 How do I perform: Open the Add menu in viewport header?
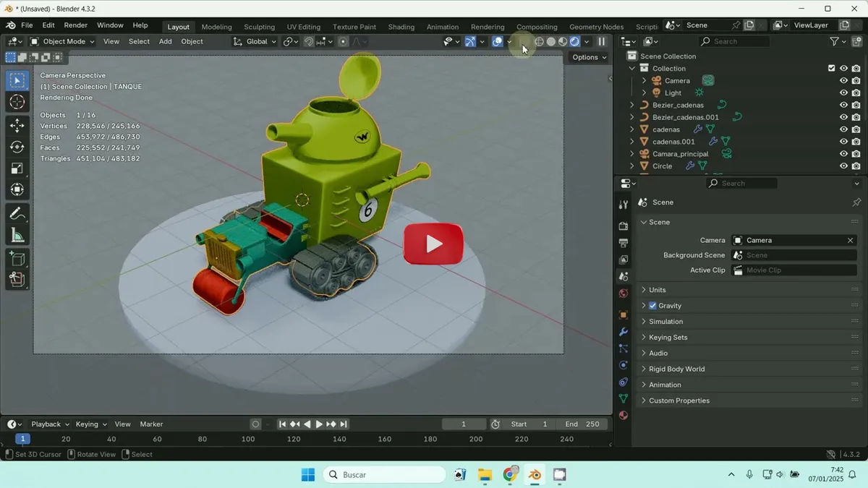click(166, 42)
